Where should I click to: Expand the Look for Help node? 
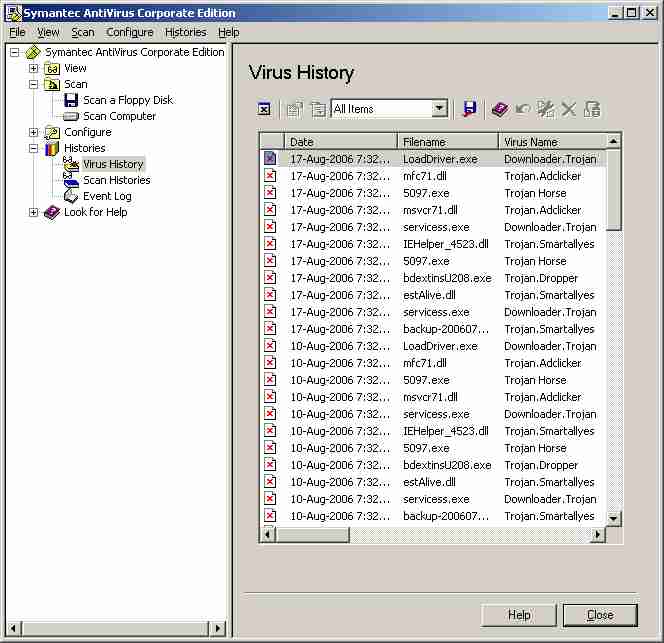(33, 212)
